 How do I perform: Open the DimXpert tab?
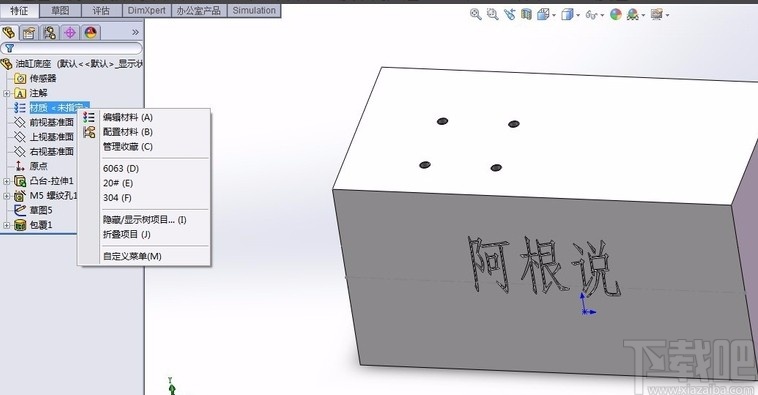(x=146, y=10)
